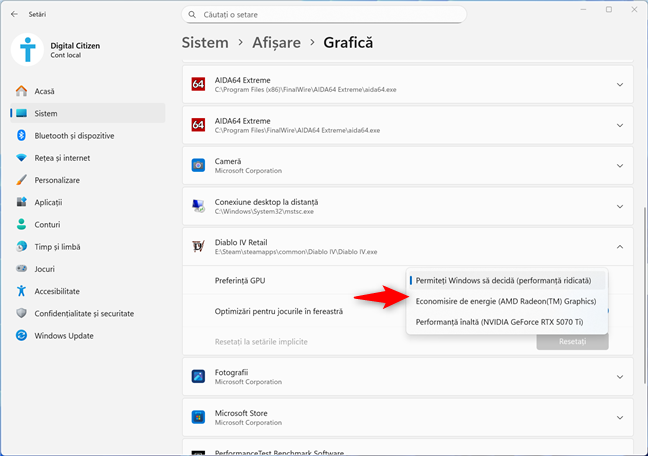Expand the Fotografii app entry
648x456 pixels.
pyautogui.click(x=619, y=378)
